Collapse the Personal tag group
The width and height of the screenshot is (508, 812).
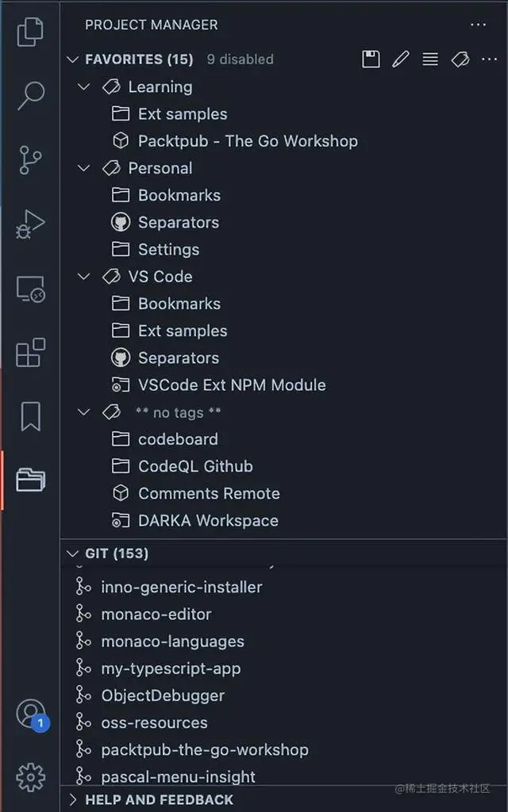coord(83,168)
